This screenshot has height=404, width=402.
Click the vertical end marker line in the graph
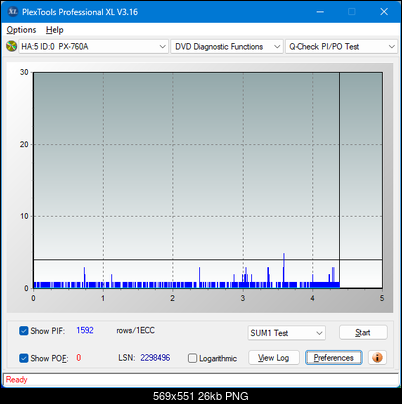[x=339, y=180]
